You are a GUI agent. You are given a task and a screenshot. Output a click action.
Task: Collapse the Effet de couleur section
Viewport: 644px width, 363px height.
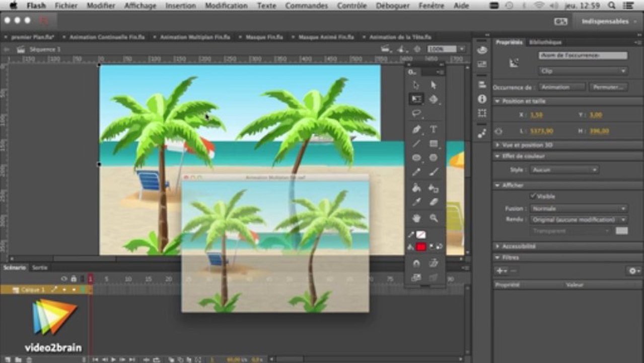(x=497, y=156)
